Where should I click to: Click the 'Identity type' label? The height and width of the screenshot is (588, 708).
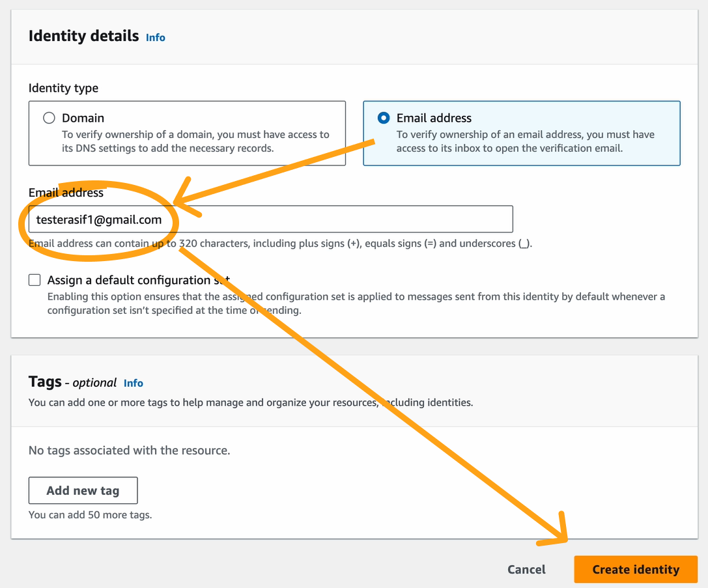point(63,88)
